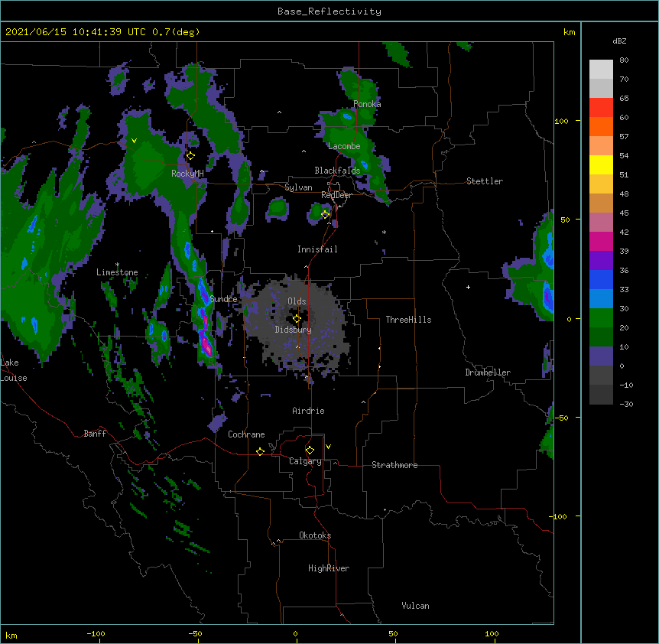Click the RockyMH town label
Viewport: 659px width, 644px height.
coord(187,174)
